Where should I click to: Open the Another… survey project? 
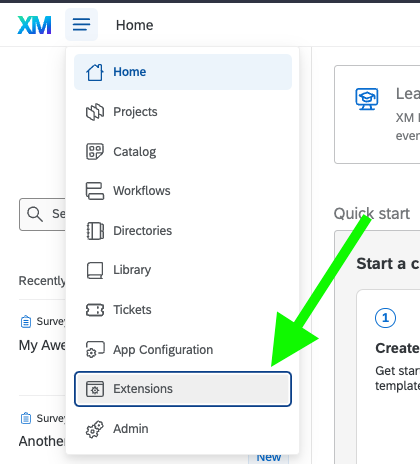pos(42,441)
